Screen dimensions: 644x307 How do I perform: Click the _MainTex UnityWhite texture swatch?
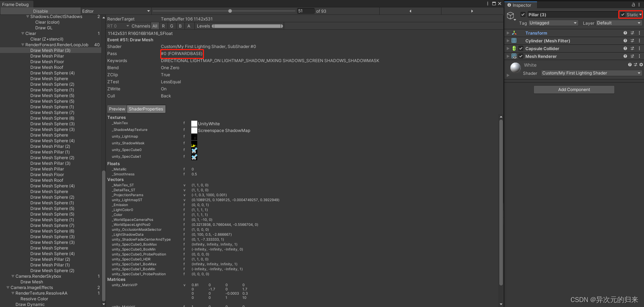pyautogui.click(x=194, y=124)
